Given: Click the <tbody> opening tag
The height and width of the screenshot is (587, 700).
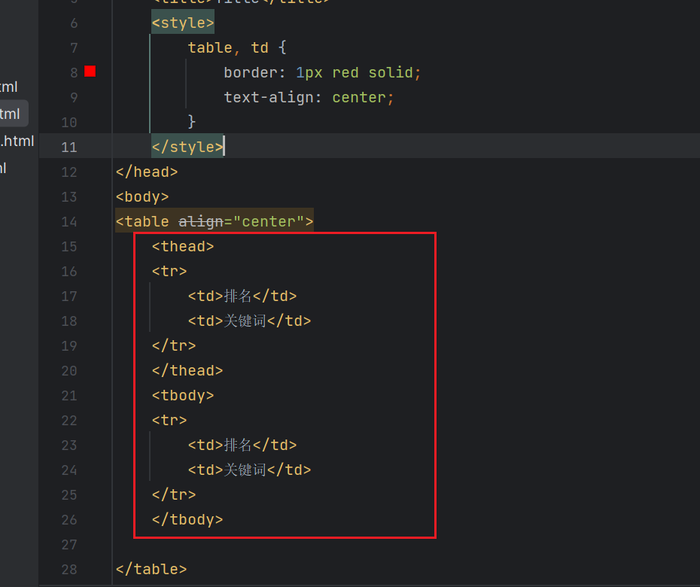Looking at the screenshot, I should coord(183,395).
